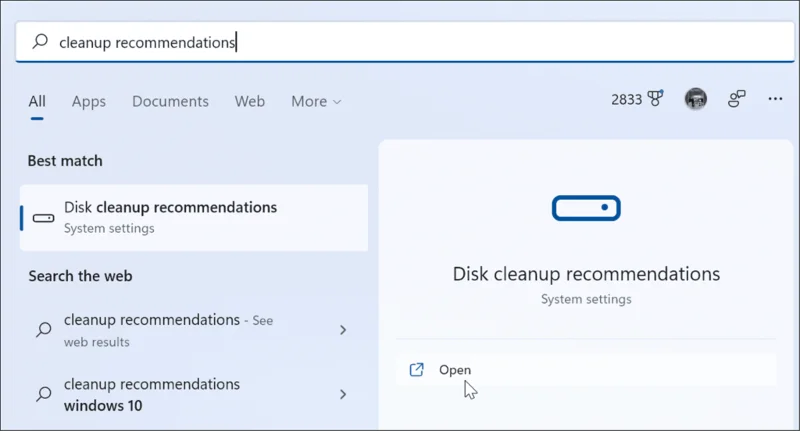The image size is (800, 431).
Task: Click the large disk icon in preview pane
Action: (x=586, y=208)
